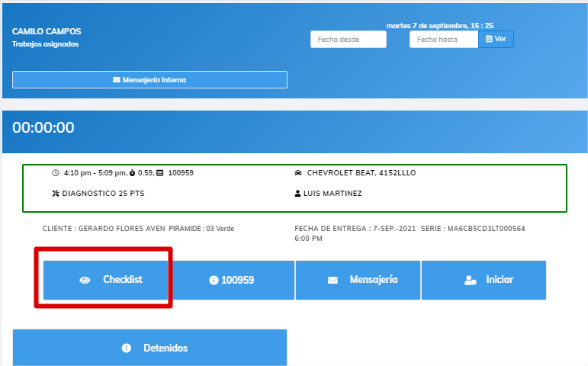Viewport: 588px width, 366px height.
Task: Click the Trabajos asignados subtitle
Action: click(45, 44)
